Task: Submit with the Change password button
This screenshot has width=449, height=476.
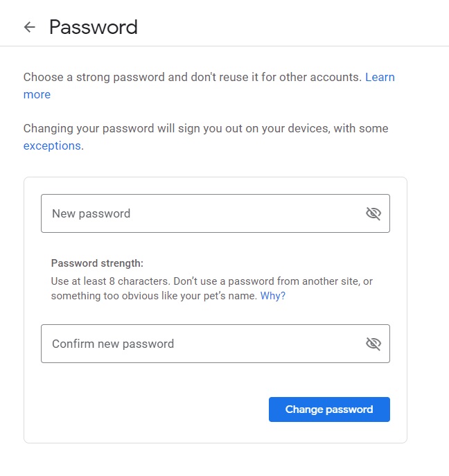Action: pos(329,409)
